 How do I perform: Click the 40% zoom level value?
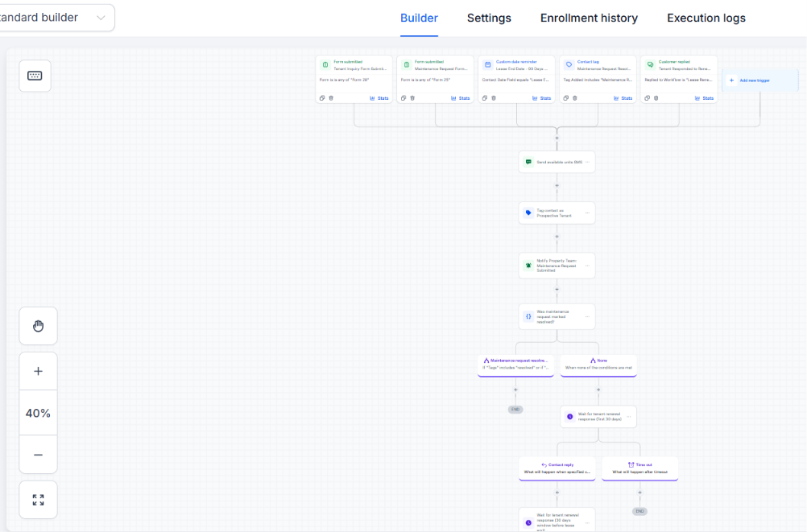click(x=38, y=413)
